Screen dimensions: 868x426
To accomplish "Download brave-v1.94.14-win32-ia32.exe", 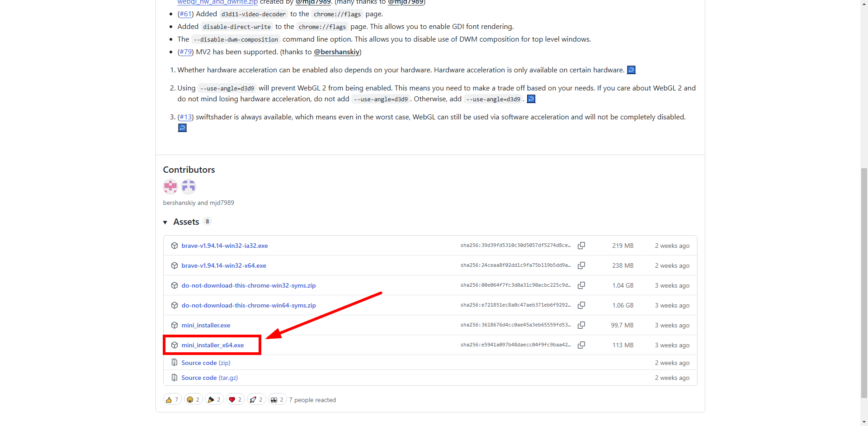I will (x=224, y=246).
